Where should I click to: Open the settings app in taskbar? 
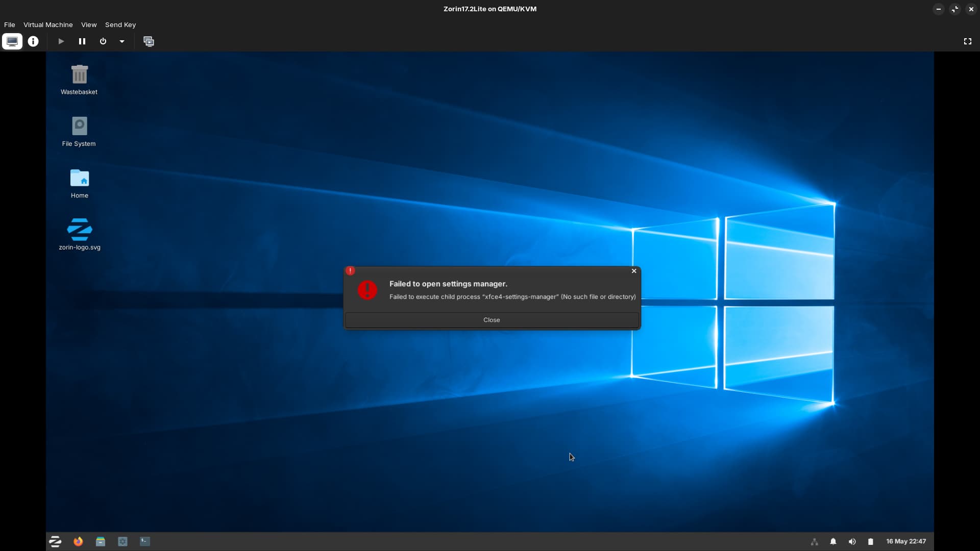click(122, 541)
